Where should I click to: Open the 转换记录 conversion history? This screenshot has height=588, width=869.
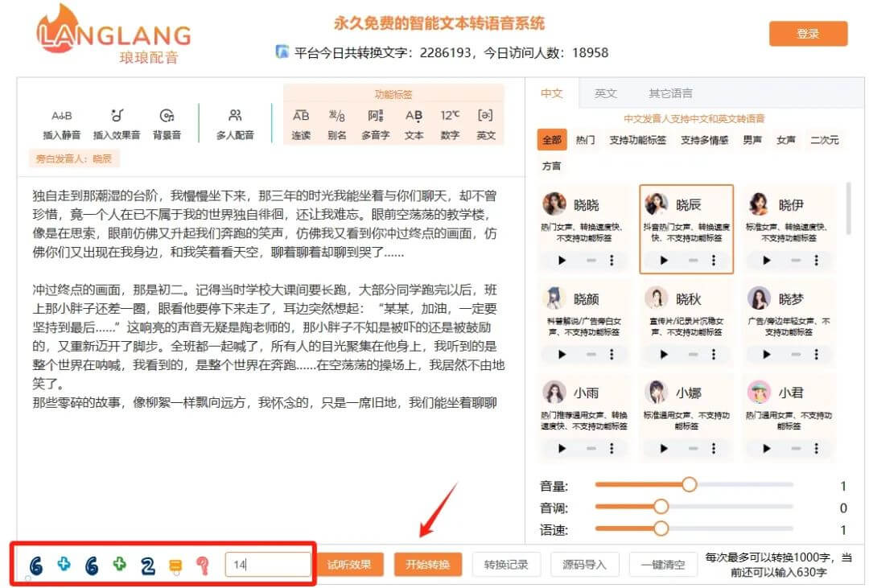(x=505, y=564)
